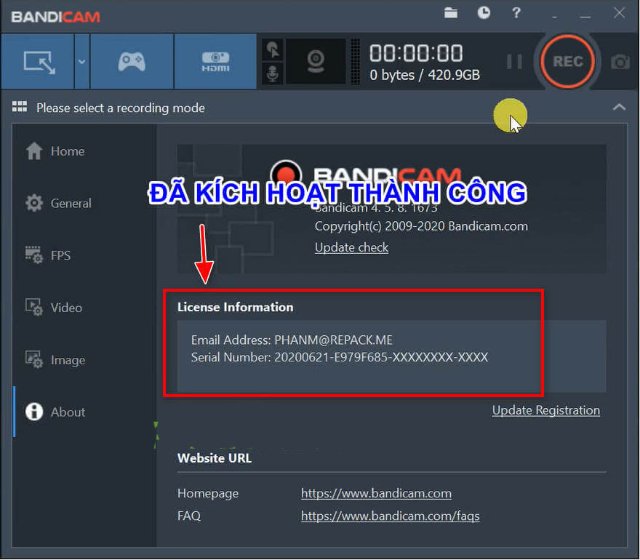Click the License Information heading

[x=235, y=307]
